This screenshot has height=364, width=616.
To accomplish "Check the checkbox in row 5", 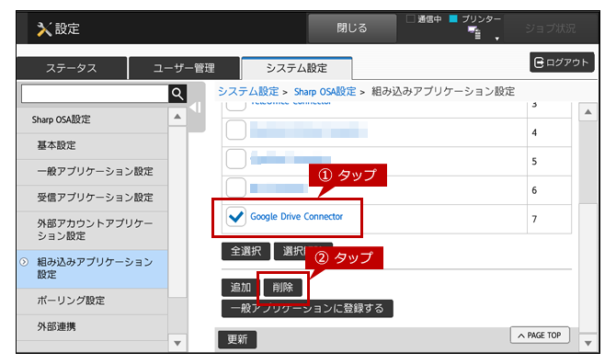I will click(x=236, y=159).
